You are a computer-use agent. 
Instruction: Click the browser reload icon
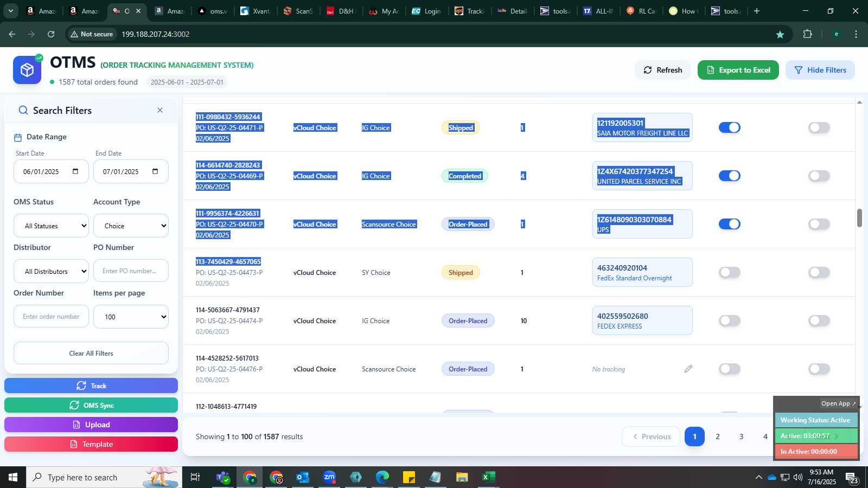51,34
